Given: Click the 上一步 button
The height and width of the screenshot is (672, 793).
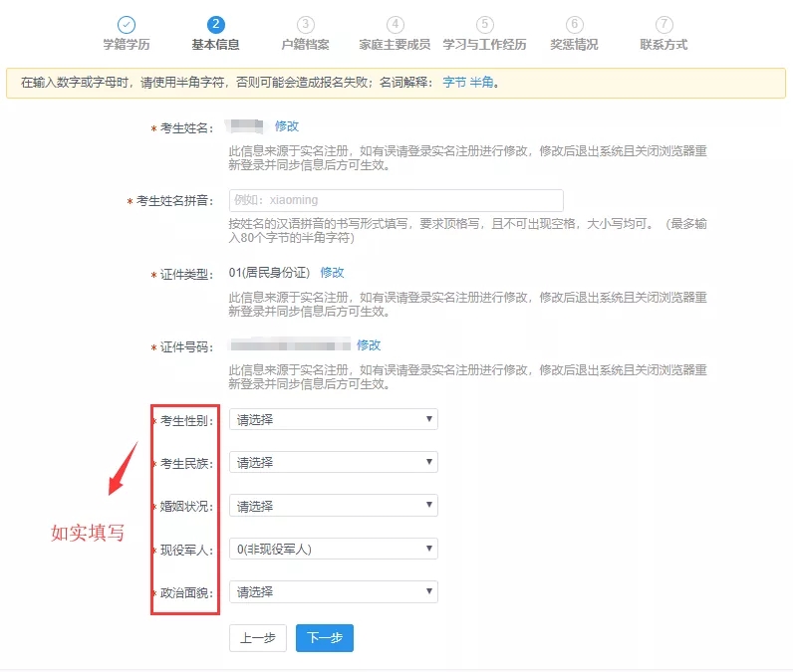Looking at the screenshot, I should (258, 638).
